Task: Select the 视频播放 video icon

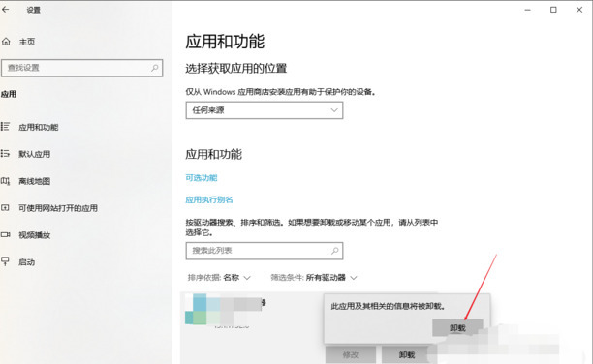Action: tap(5, 234)
